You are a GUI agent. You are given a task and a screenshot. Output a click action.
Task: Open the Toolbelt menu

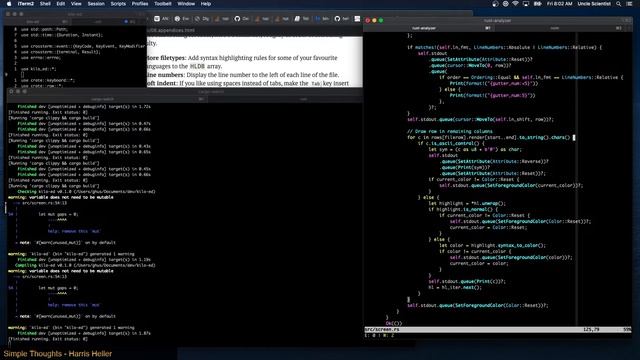[163, 4]
